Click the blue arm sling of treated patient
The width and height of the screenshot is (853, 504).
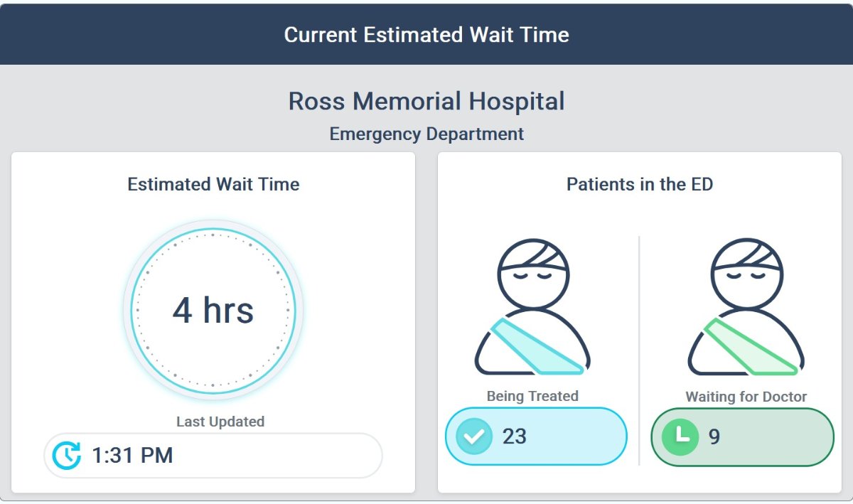[537, 347]
